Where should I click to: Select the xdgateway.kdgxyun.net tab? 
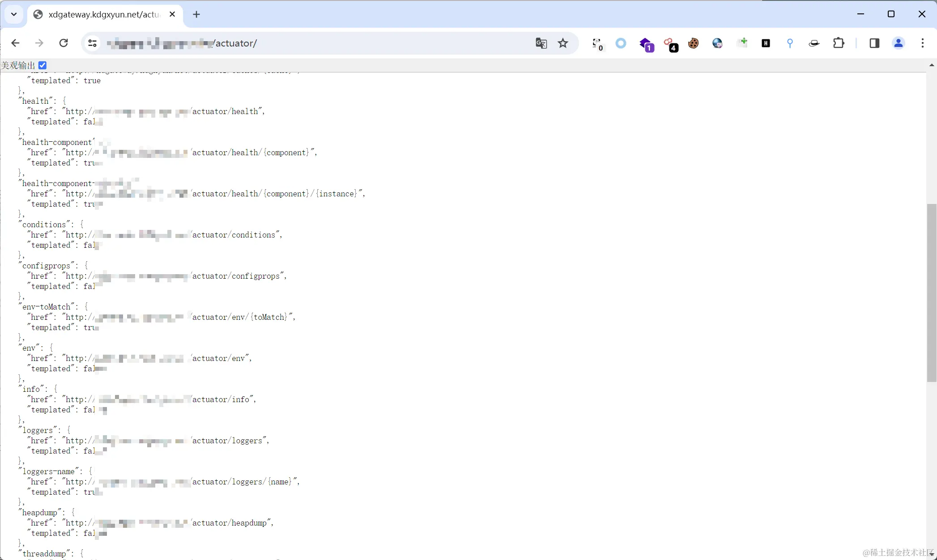[104, 15]
